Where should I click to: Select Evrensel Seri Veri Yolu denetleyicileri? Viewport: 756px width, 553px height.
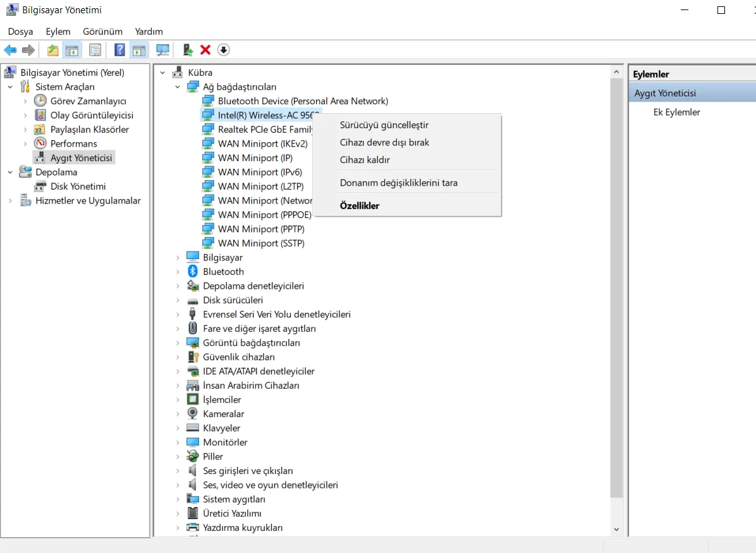coord(277,314)
